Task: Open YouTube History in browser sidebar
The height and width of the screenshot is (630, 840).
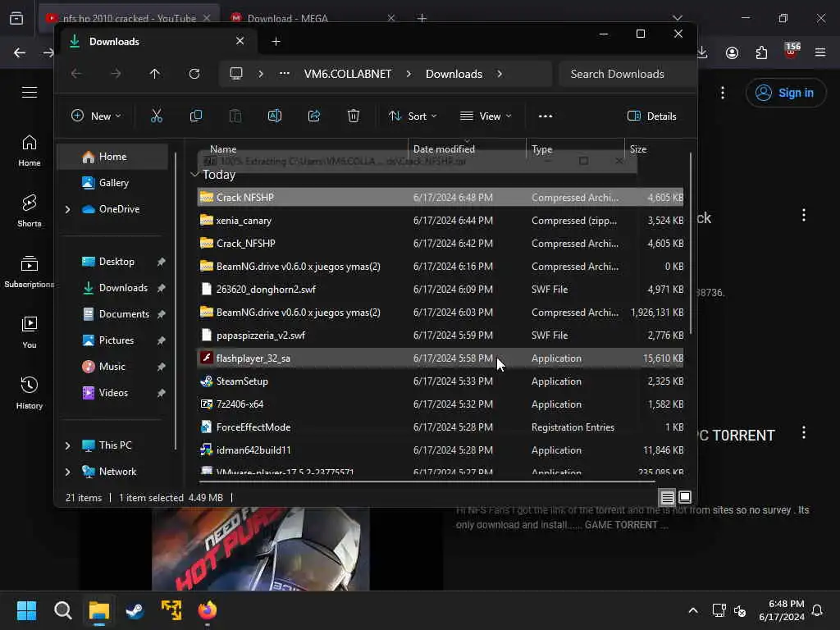Action: point(30,393)
